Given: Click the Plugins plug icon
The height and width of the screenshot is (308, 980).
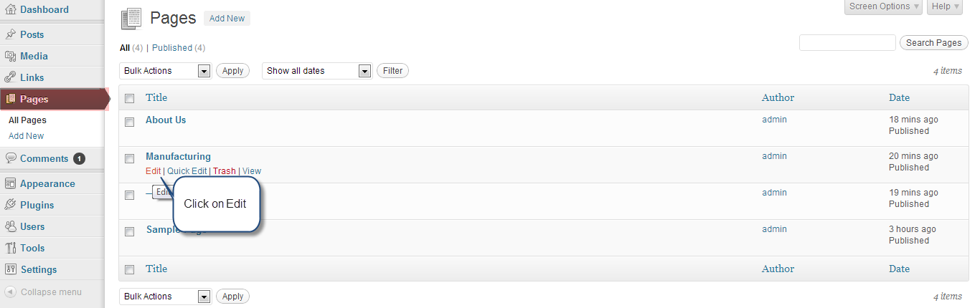Looking at the screenshot, I should pyautogui.click(x=10, y=205).
